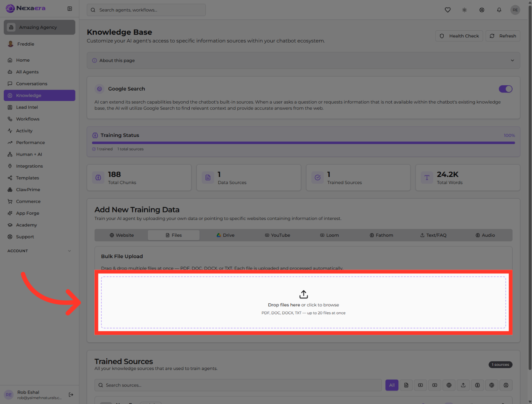
Task: Open Lead Intel from sidebar
Action: click(39, 107)
